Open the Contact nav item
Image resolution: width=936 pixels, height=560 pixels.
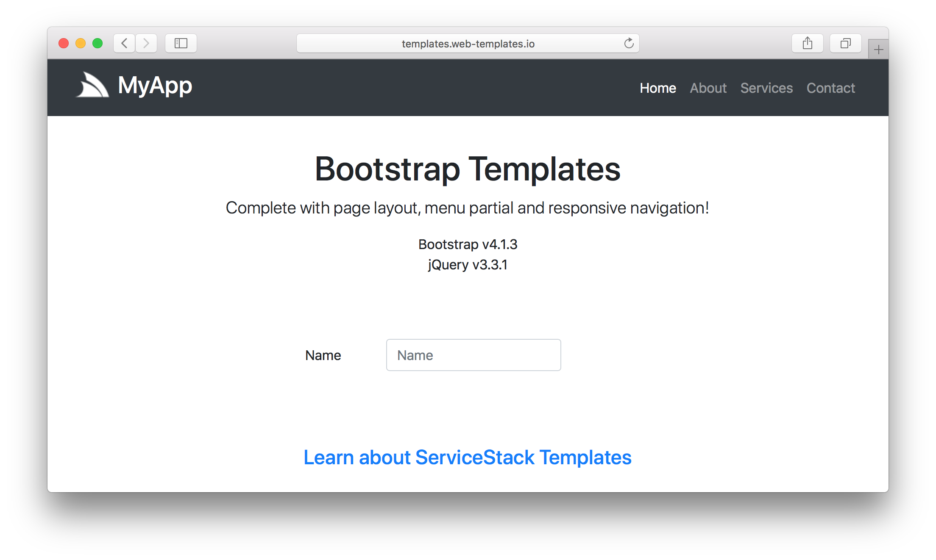(x=830, y=88)
